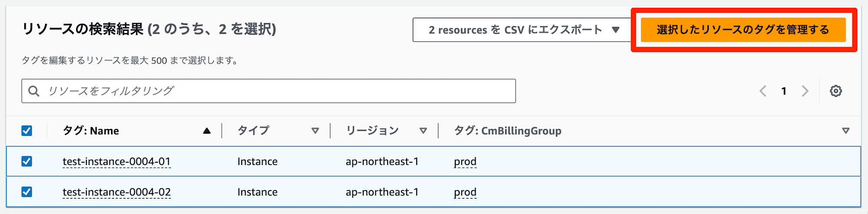
Task: Open table preferences with the gear icon
Action: (x=836, y=91)
